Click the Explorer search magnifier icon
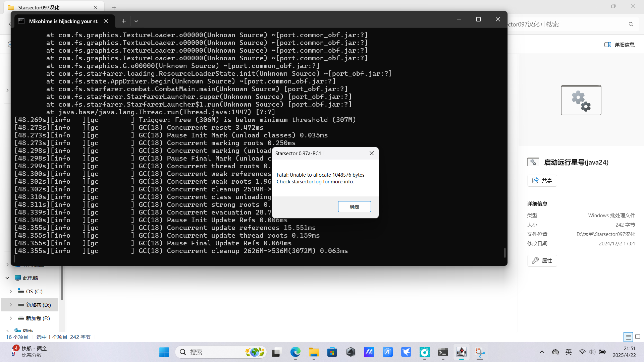This screenshot has width=644, height=362. click(631, 24)
